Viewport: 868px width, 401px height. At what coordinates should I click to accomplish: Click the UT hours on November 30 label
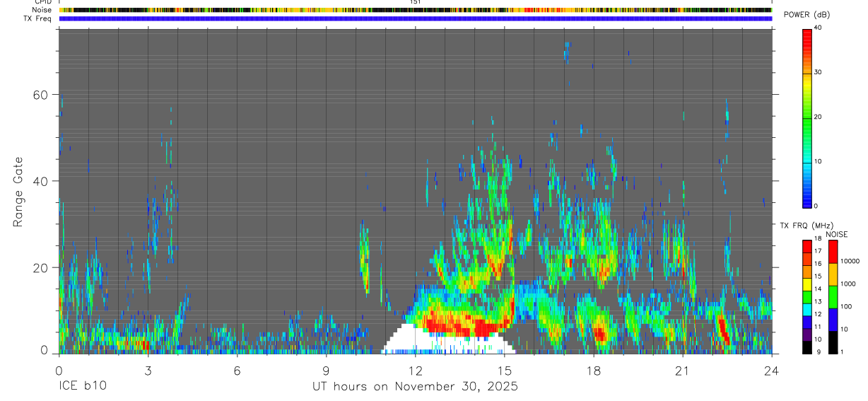pyautogui.click(x=416, y=386)
